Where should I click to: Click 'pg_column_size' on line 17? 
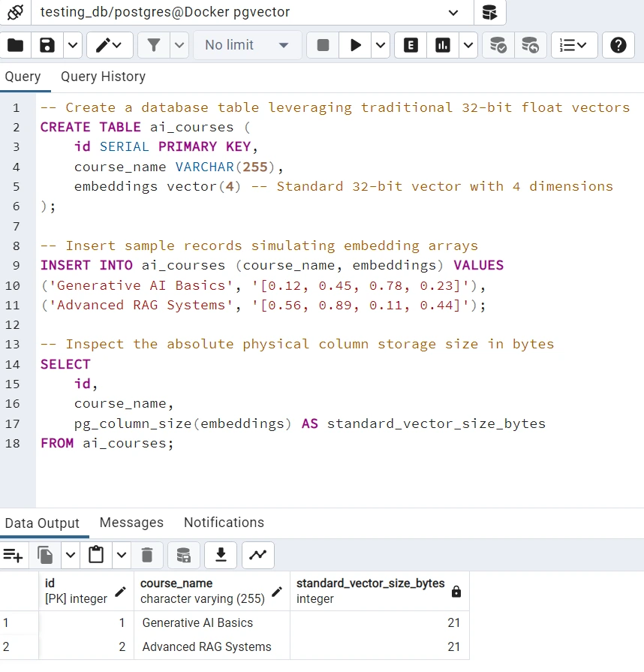pyautogui.click(x=133, y=423)
